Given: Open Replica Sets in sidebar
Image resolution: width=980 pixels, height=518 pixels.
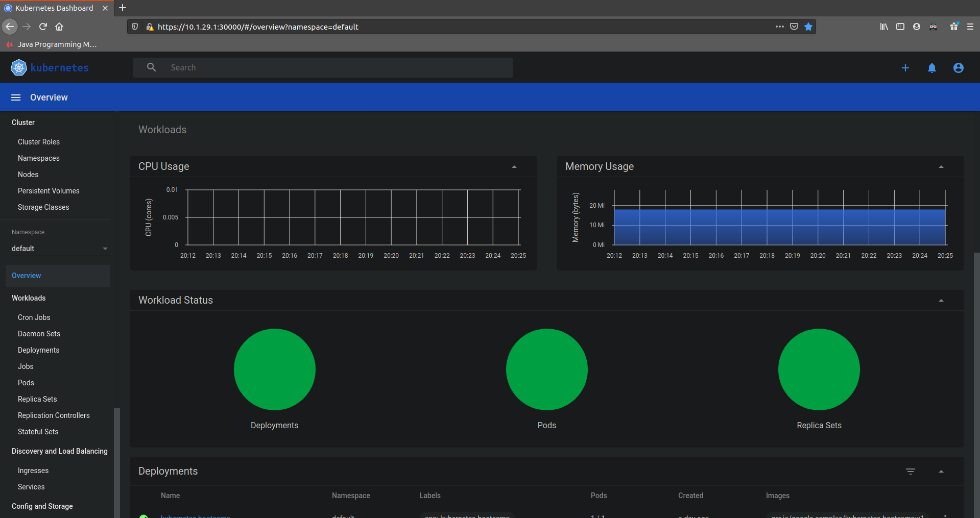Looking at the screenshot, I should 37,399.
